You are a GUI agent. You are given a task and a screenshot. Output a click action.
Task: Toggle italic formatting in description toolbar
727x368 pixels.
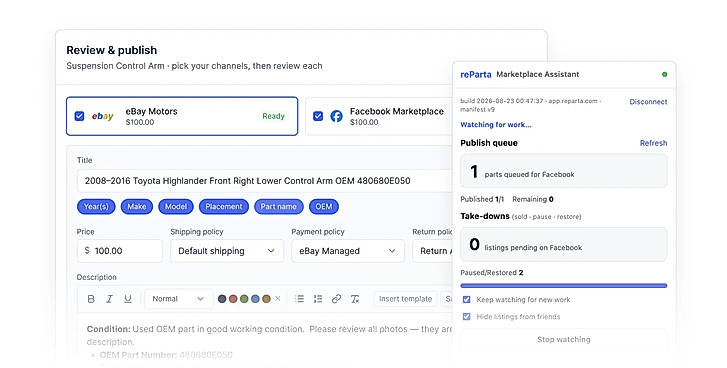click(x=109, y=299)
